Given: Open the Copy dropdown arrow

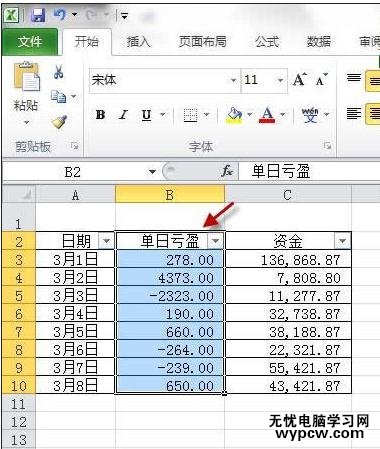Looking at the screenshot, I should point(73,97).
